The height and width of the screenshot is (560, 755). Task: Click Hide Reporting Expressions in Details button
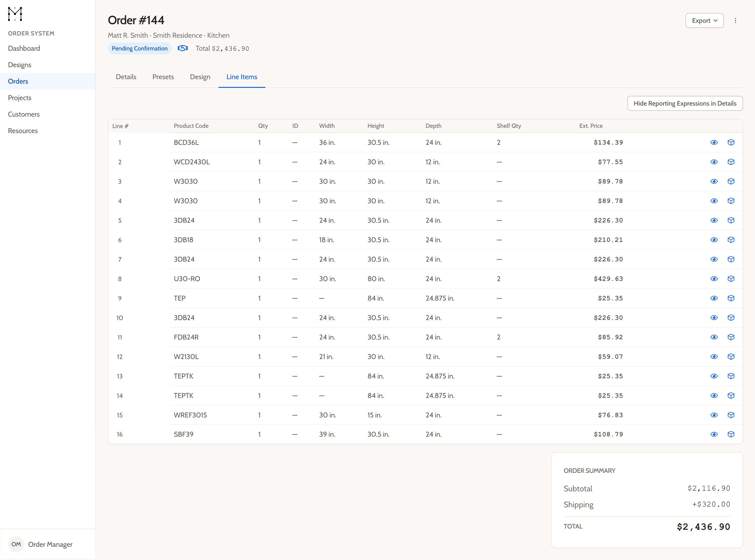pyautogui.click(x=685, y=103)
